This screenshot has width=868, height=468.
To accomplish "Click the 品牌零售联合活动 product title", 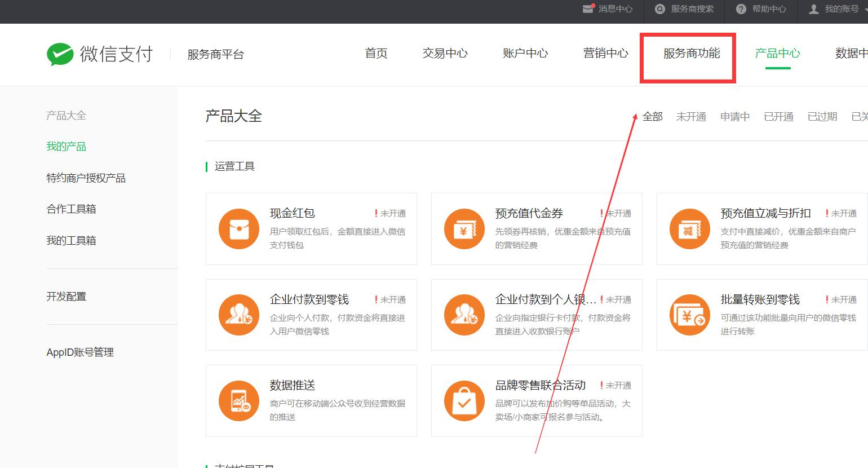I will pos(540,385).
